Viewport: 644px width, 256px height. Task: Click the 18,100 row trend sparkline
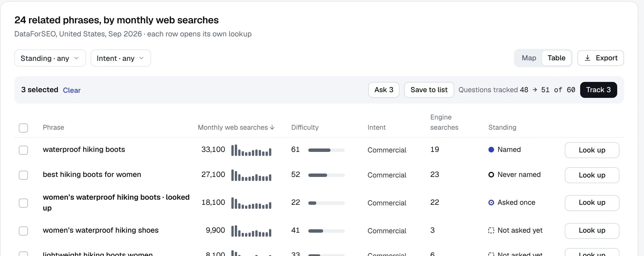[x=251, y=203]
